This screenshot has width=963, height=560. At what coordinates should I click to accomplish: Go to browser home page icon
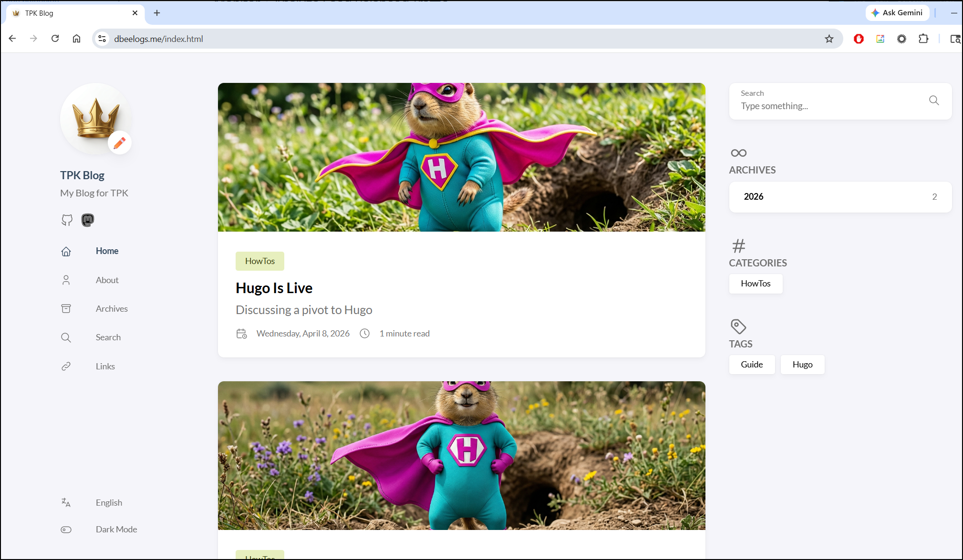[76, 39]
